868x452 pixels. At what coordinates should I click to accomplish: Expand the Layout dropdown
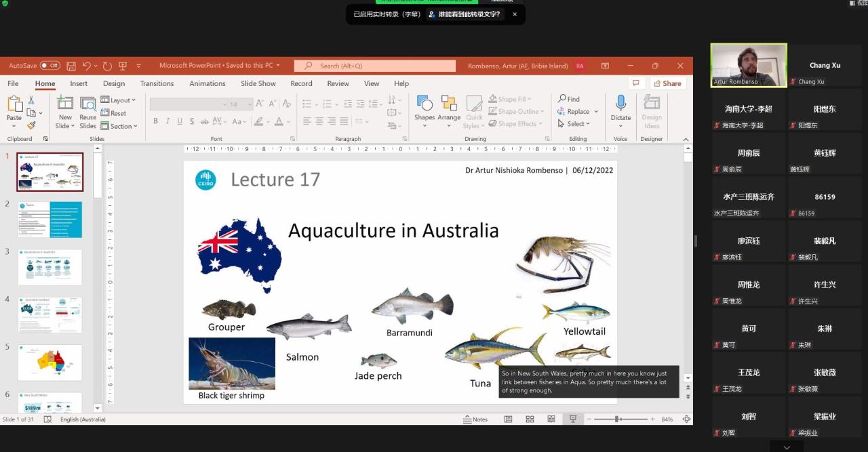coord(119,100)
